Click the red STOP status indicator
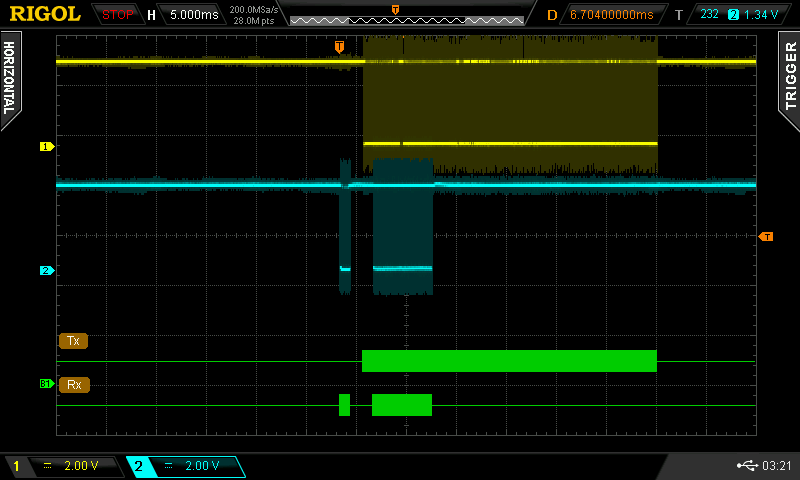The width and height of the screenshot is (800, 480). [x=118, y=15]
